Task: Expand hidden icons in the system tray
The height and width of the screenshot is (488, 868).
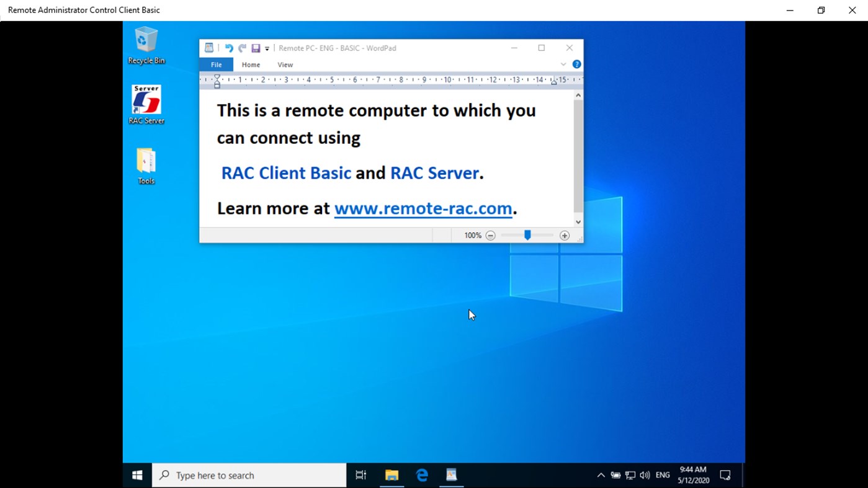Action: 600,475
